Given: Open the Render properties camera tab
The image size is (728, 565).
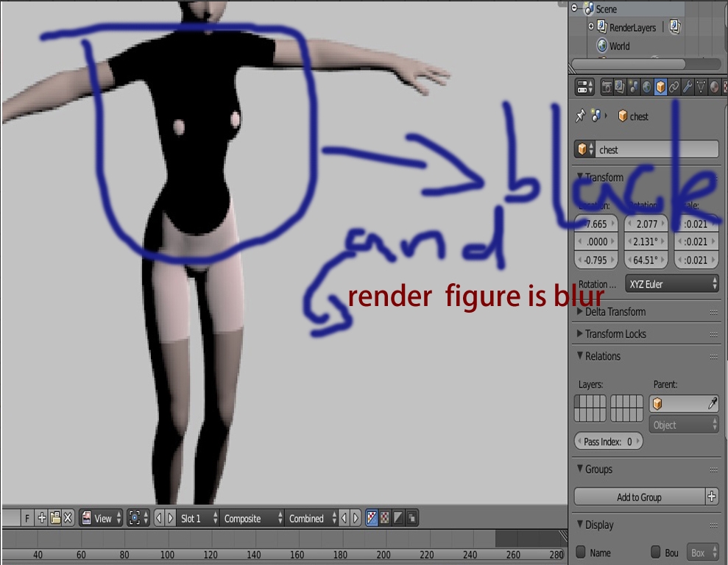Looking at the screenshot, I should (x=607, y=88).
